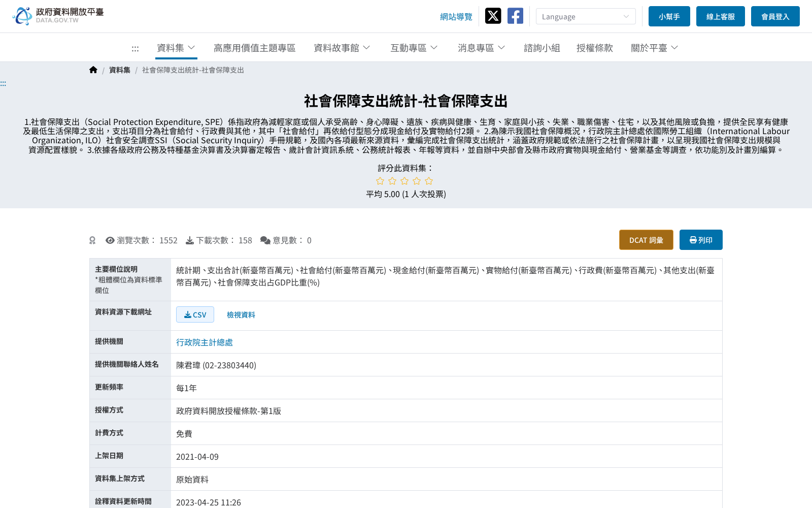Click contact text 陳君瑋 (02-23803440)
812x508 pixels.
(x=216, y=365)
